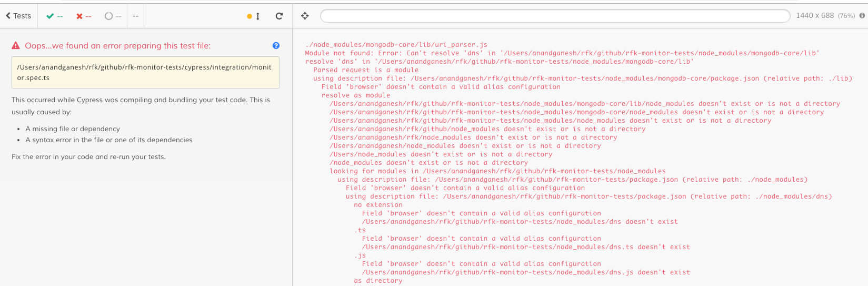Viewport: 868px width, 286px height.
Task: Rerun tests with the reload icon
Action: 279,16
